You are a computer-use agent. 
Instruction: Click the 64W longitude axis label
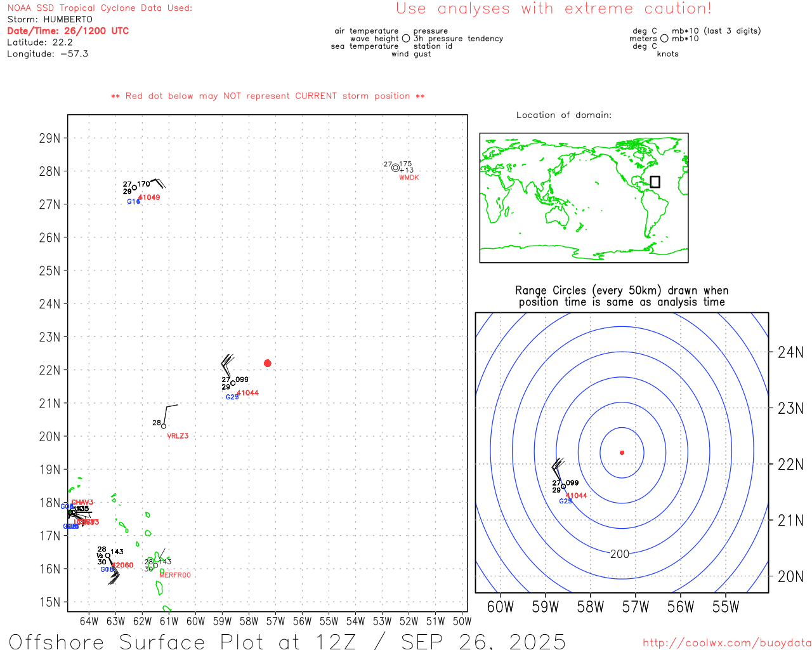[x=89, y=621]
